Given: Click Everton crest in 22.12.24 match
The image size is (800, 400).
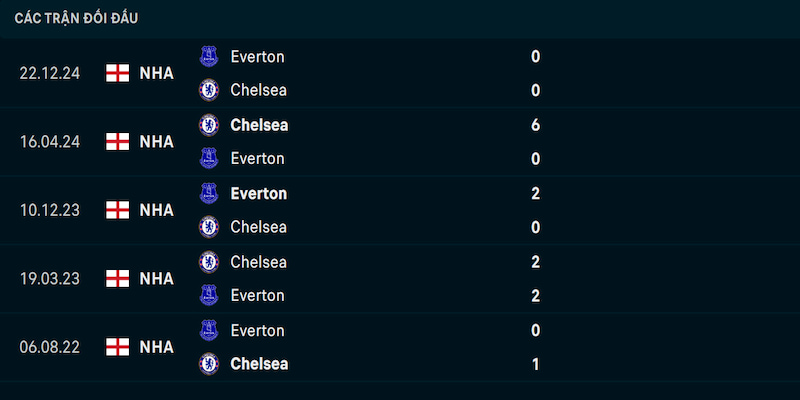Looking at the screenshot, I should [209, 56].
